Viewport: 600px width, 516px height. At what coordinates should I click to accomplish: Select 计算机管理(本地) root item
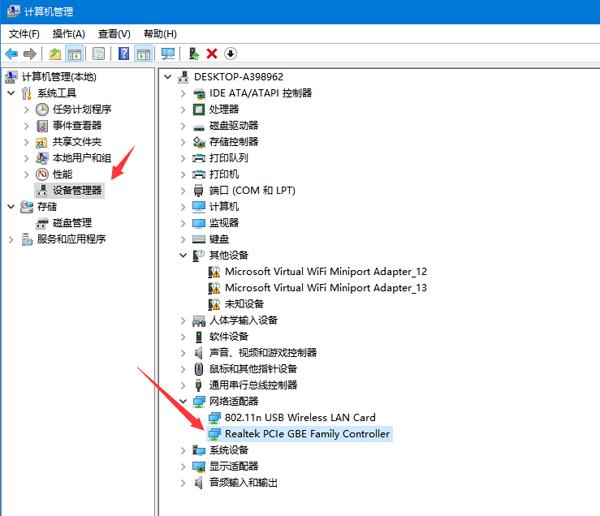click(59, 77)
